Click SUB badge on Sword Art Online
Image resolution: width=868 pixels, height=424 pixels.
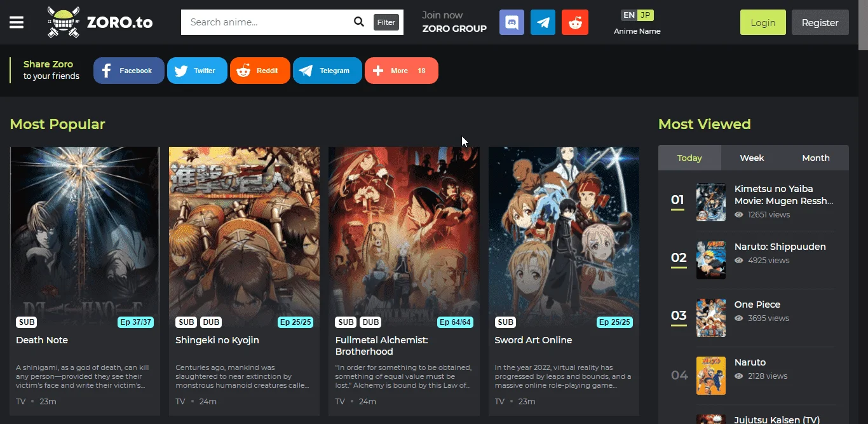tap(505, 322)
